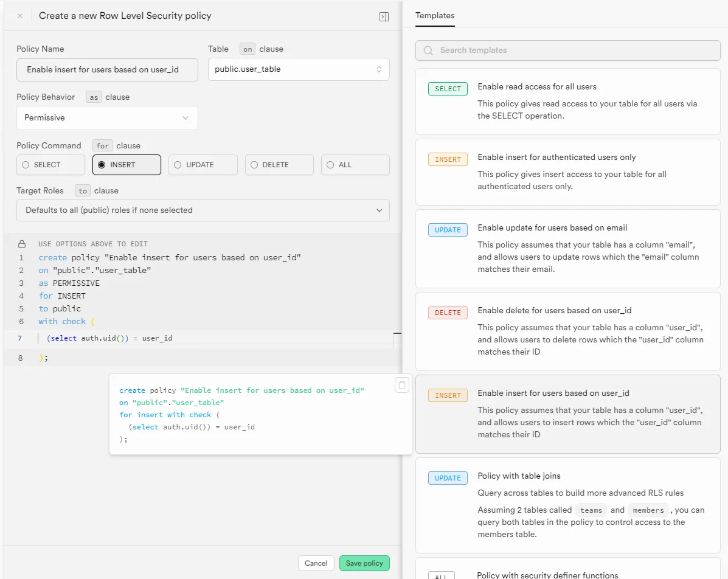728x579 pixels.
Task: Copy the template SQL with clipboard icon
Action: coord(402,385)
